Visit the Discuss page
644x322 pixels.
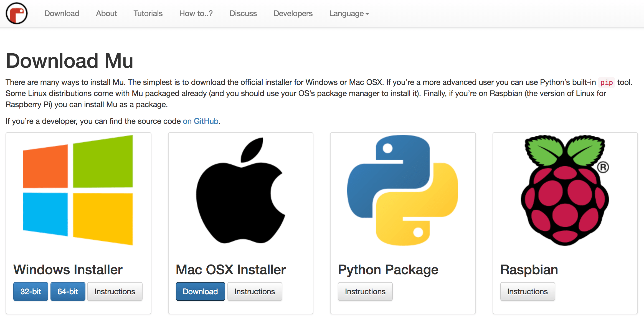(243, 13)
